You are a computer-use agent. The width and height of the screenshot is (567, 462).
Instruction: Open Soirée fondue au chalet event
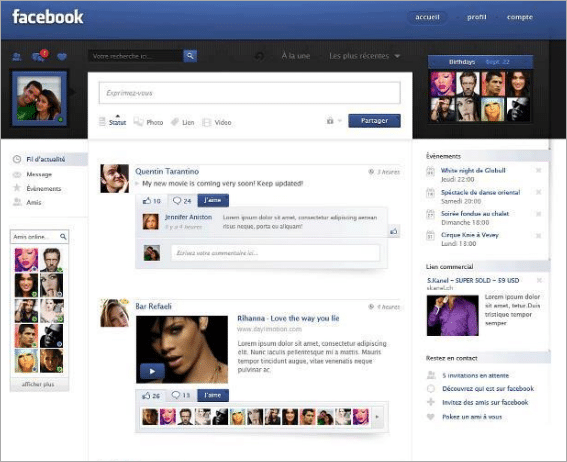pyautogui.click(x=475, y=214)
